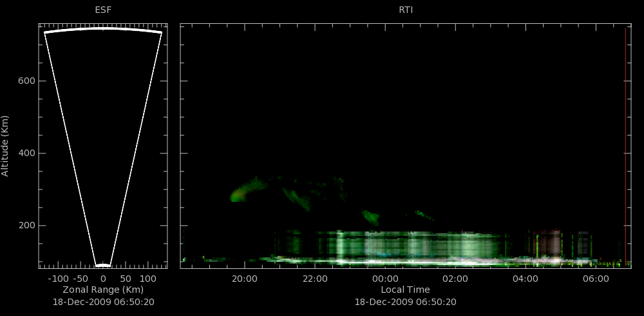The height and width of the screenshot is (316, 644).
Task: Click the timestamp under the ESF plot
Action: (x=104, y=302)
